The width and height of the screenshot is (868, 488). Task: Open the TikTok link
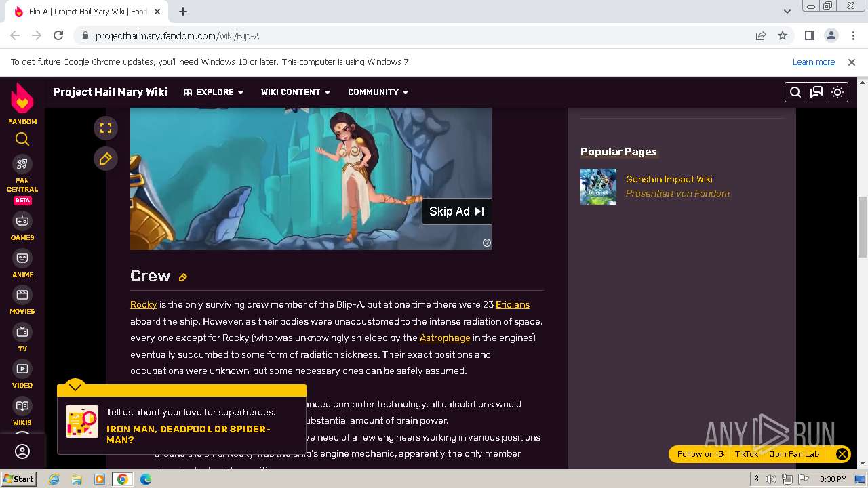point(747,454)
